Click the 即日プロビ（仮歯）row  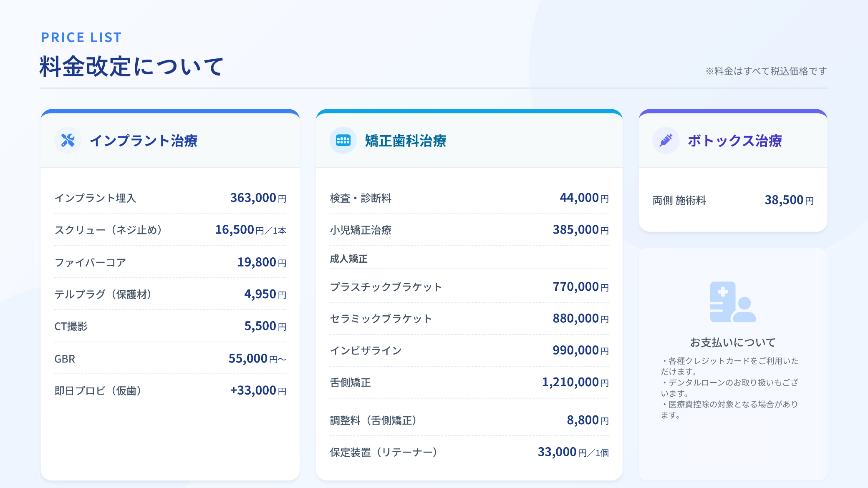170,391
